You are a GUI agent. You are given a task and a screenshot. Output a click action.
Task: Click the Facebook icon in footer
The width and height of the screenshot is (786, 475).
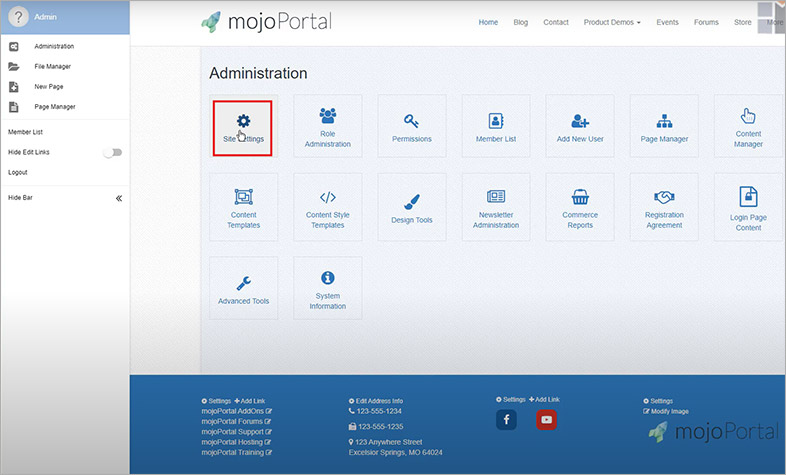coord(506,419)
